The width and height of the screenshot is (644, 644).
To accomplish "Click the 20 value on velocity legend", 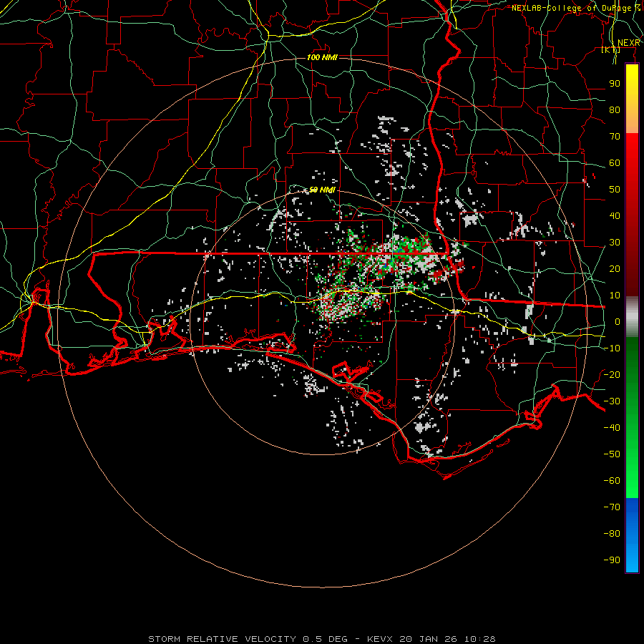I will click(x=615, y=268).
